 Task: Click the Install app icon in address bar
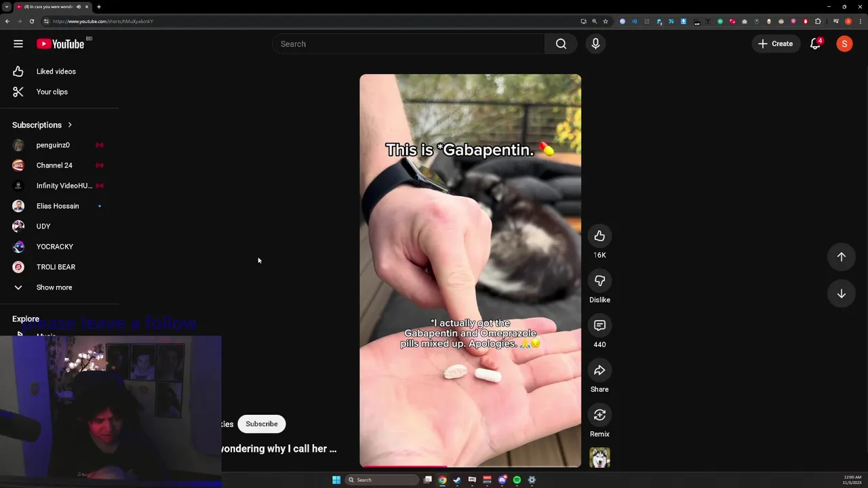pyautogui.click(x=583, y=21)
